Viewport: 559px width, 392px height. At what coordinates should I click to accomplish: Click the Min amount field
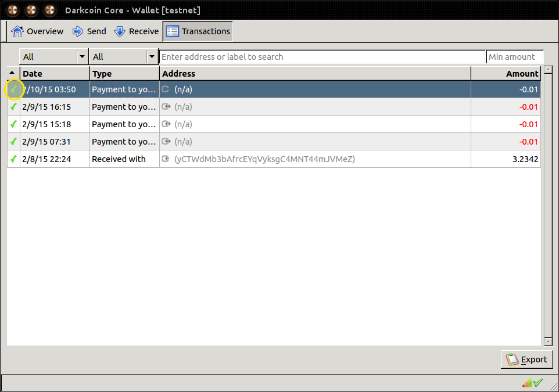pyautogui.click(x=515, y=57)
